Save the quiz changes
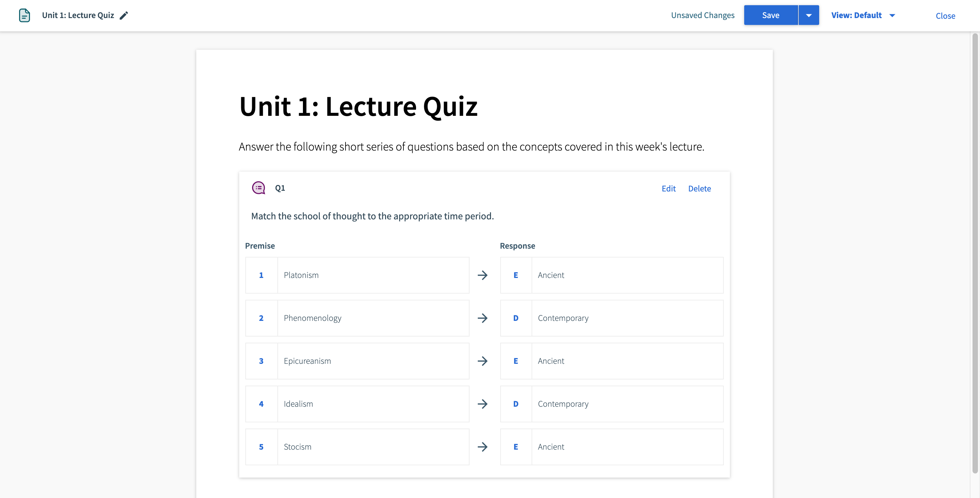This screenshot has height=498, width=980. click(x=770, y=15)
